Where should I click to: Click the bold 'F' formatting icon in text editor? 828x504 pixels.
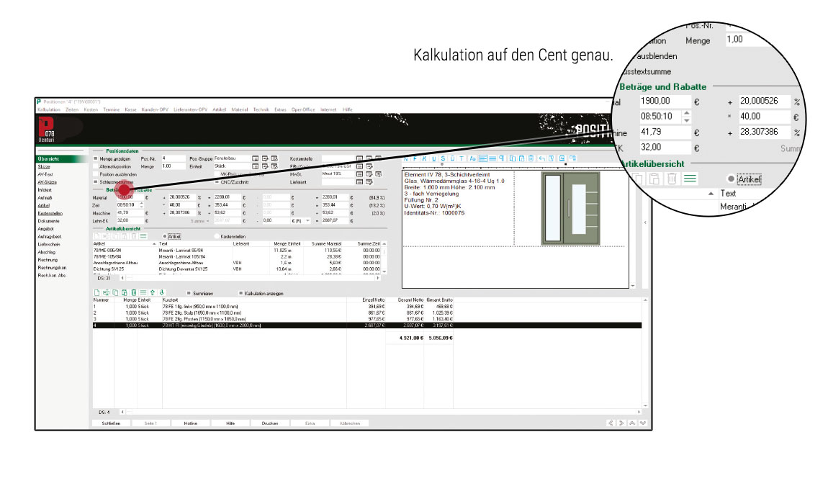click(x=415, y=158)
